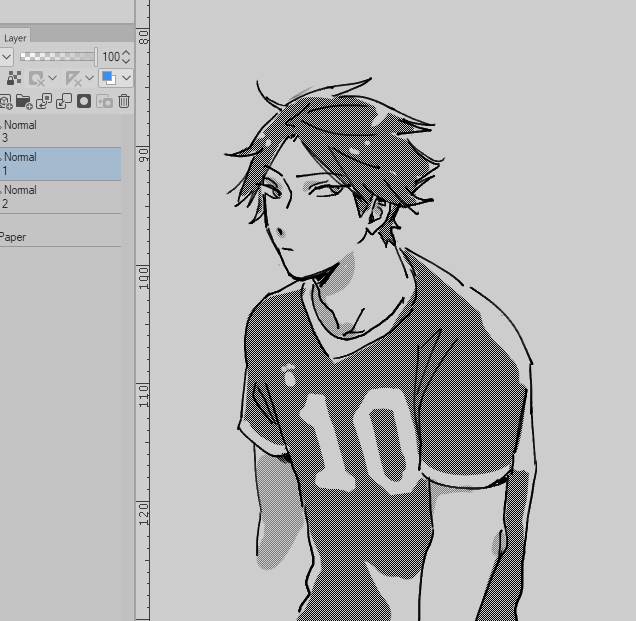Image resolution: width=636 pixels, height=621 pixels.
Task: Open the ruler range dropdown arrow
Action: (x=89, y=78)
